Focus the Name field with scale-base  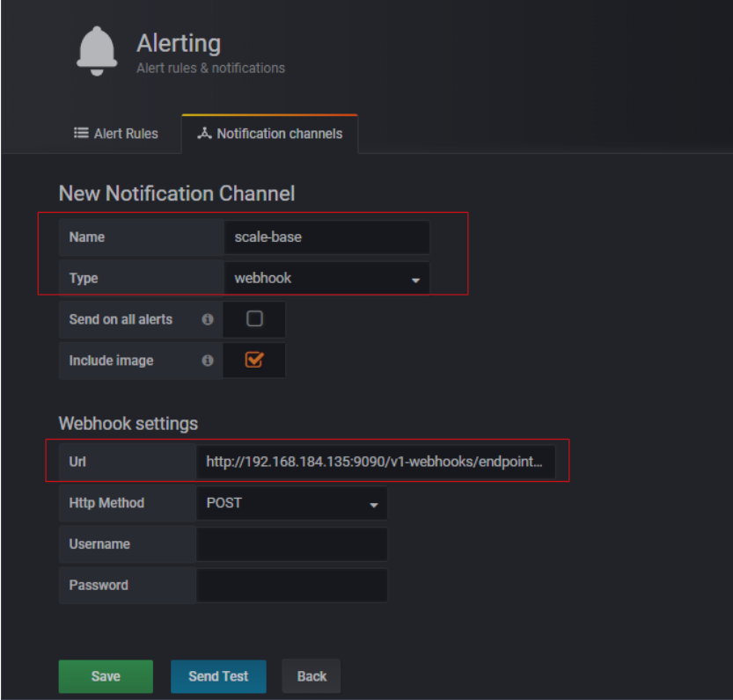[x=326, y=237]
